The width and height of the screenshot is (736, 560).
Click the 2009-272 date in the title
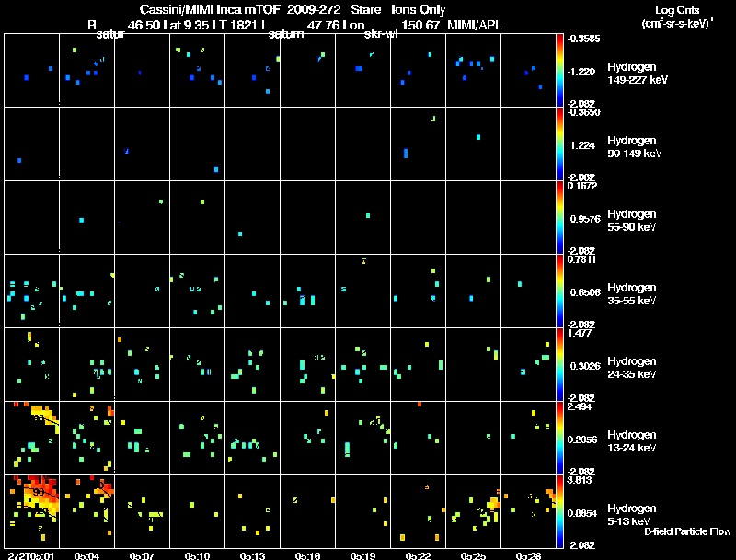[x=314, y=9]
